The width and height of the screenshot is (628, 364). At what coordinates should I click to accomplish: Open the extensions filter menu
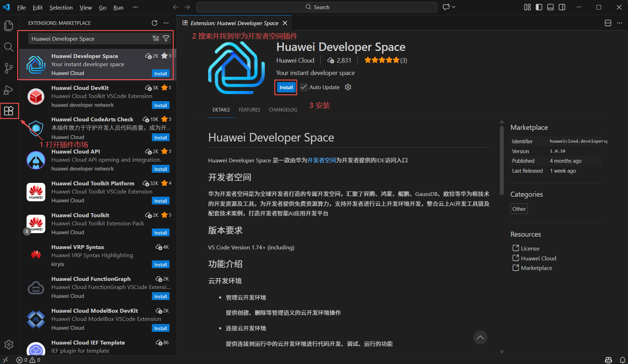[x=166, y=38]
